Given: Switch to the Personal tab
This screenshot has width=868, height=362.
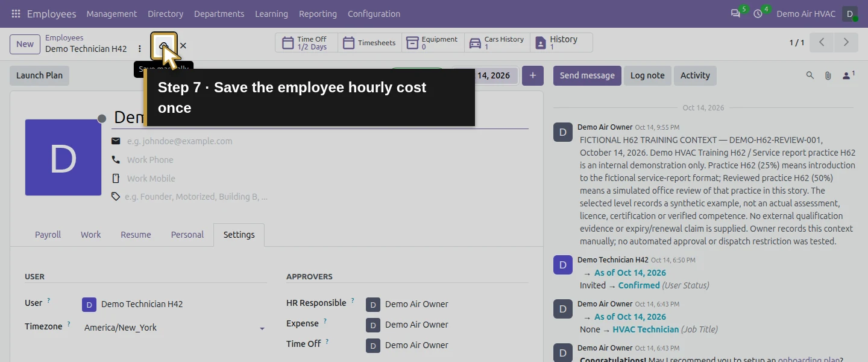Looking at the screenshot, I should click(x=187, y=235).
